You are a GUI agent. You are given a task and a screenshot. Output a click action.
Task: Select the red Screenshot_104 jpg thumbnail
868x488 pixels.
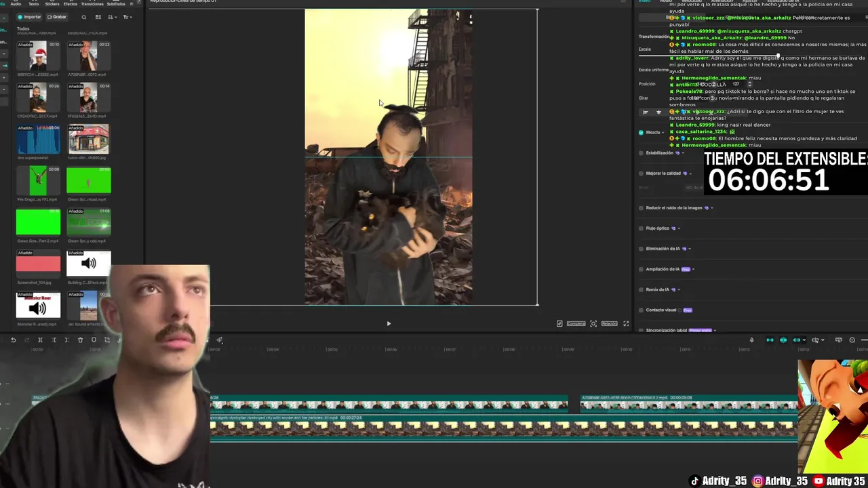pos(38,264)
